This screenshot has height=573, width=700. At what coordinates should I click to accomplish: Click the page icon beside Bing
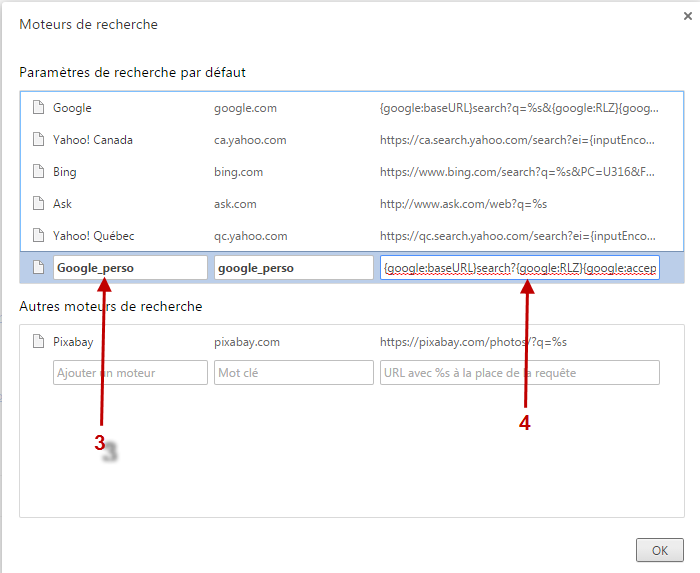click(39, 171)
